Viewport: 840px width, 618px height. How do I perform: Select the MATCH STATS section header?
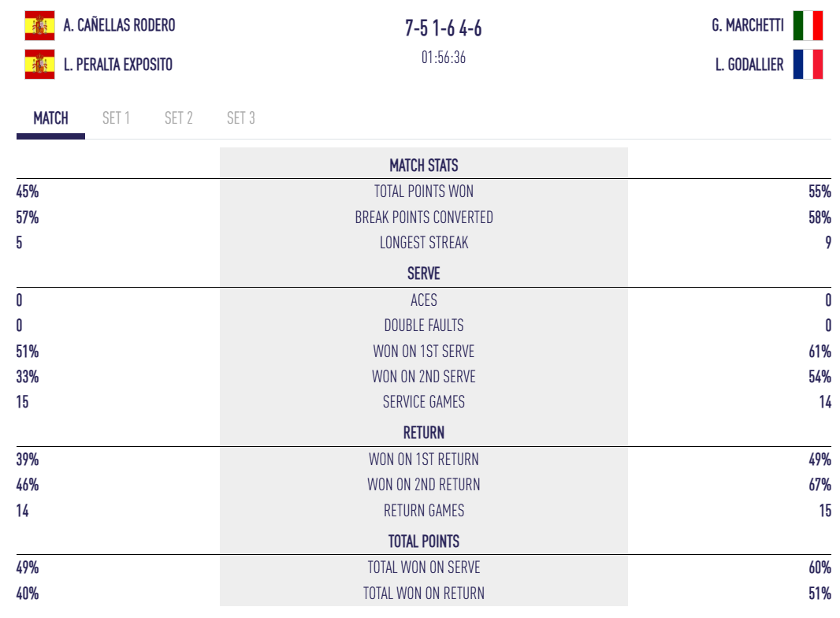424,166
